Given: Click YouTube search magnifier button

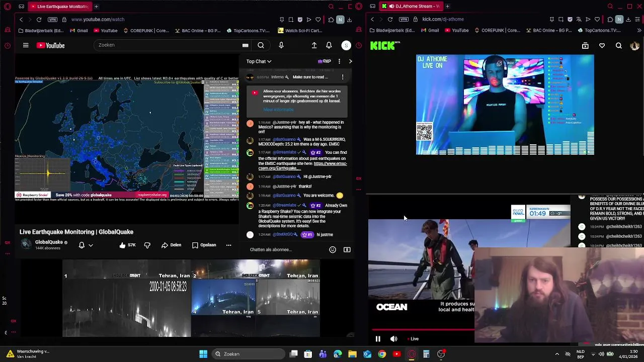Looking at the screenshot, I should [261, 45].
